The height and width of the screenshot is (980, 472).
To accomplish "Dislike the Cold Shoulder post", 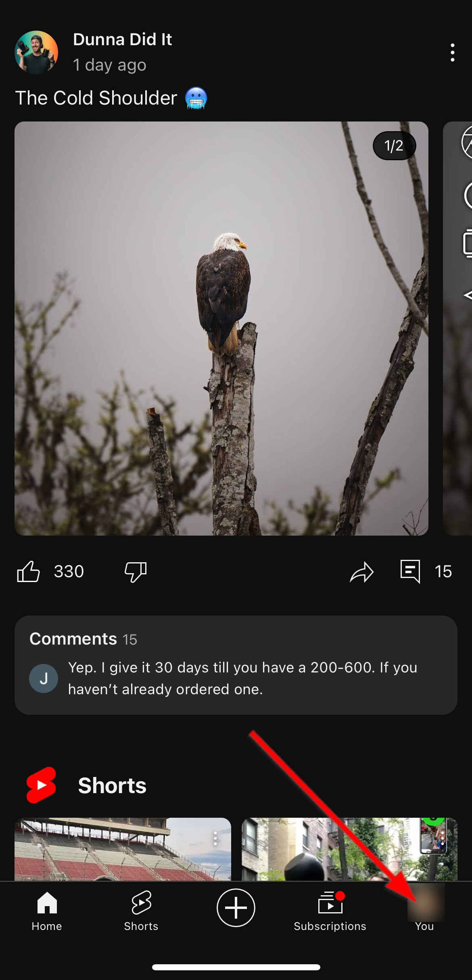I will click(136, 572).
